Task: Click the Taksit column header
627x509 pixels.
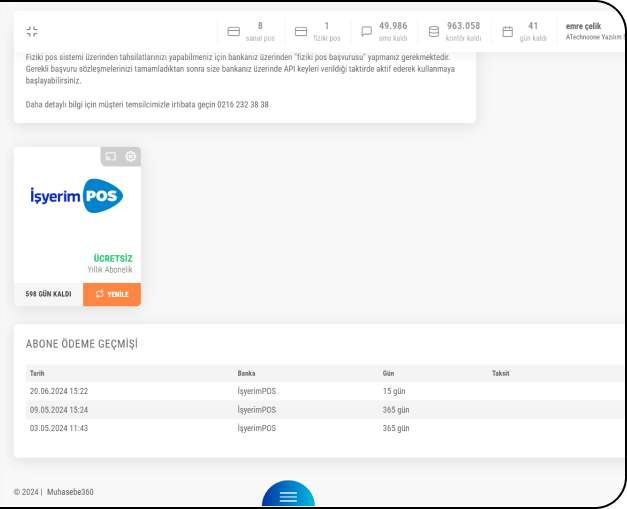Action: 501,373
